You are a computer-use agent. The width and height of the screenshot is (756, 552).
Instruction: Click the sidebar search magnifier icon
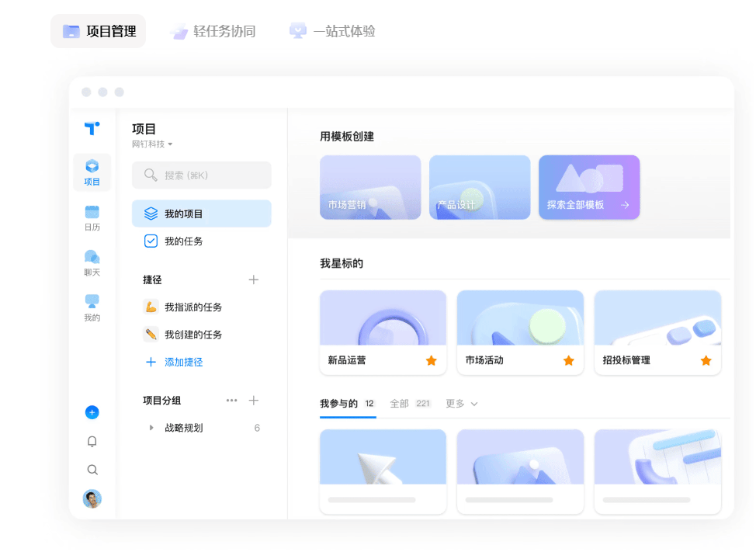(x=92, y=470)
